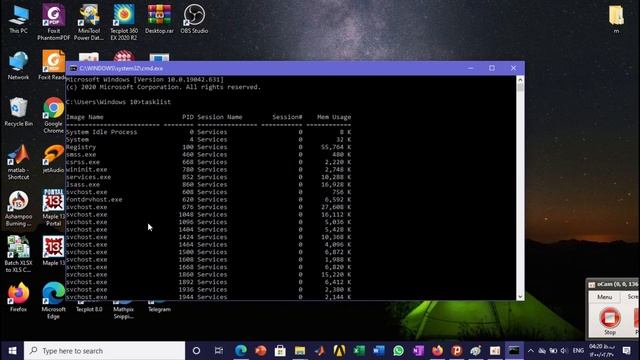Open MATLAB from the taskbar
Viewport: 640px width, 360px height.
[320, 351]
